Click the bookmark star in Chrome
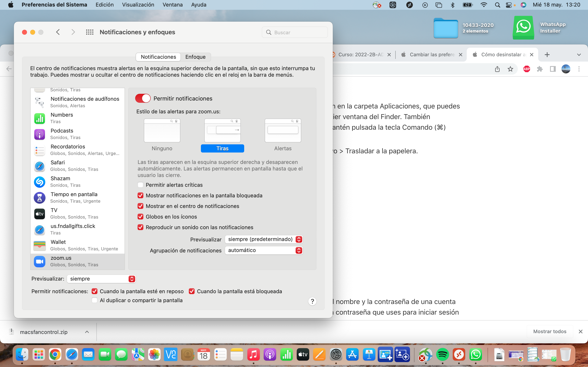This screenshot has height=367, width=588. 510,69
